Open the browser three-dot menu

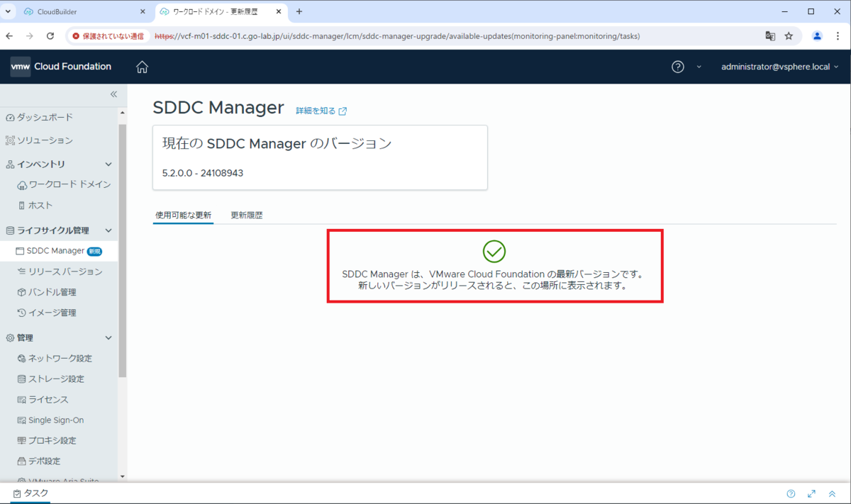838,35
